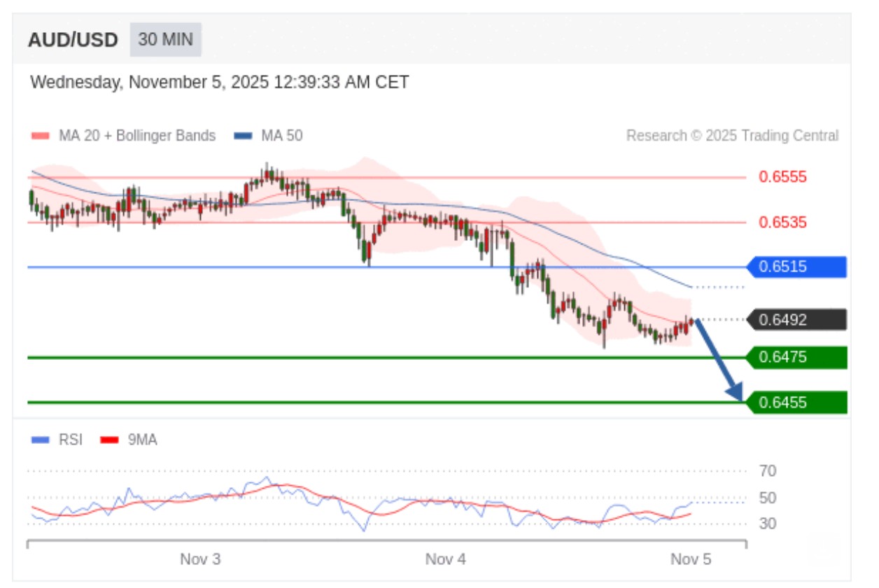Click the red 9MA legend swatch
Viewport: 879px width, 588px height.
tap(109, 440)
